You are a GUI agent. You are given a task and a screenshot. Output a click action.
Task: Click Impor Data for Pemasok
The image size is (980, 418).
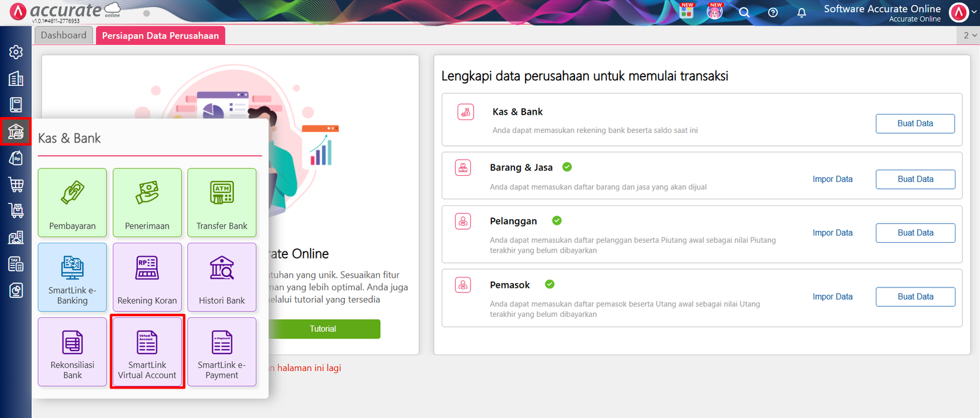832,297
